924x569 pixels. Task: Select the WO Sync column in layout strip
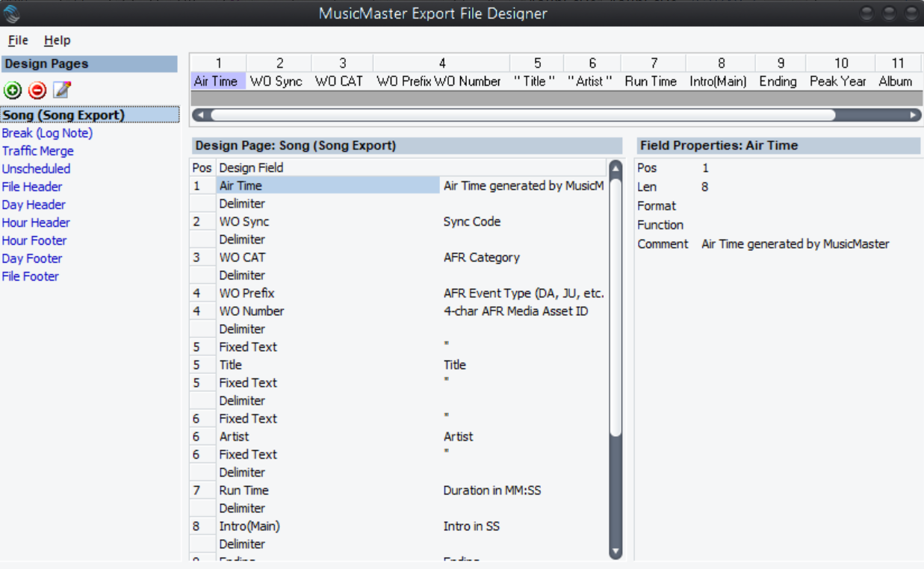[279, 81]
